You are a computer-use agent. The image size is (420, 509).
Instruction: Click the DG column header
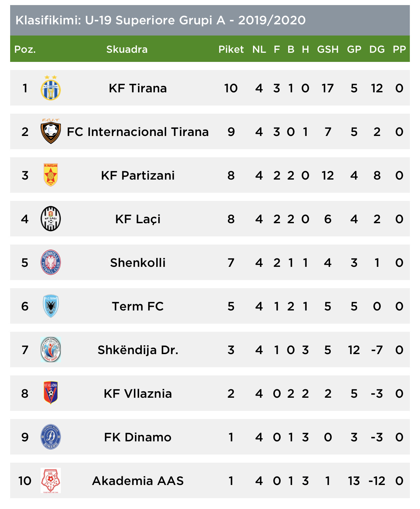[377, 49]
